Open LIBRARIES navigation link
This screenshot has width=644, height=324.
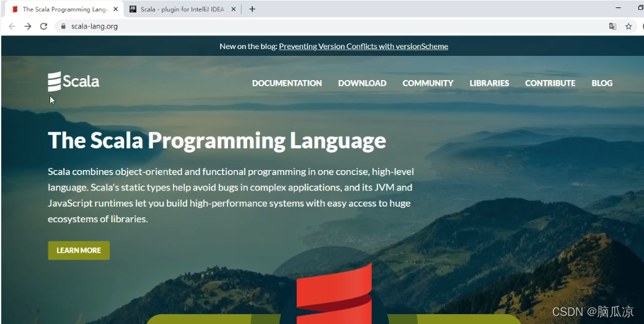pyautogui.click(x=489, y=83)
